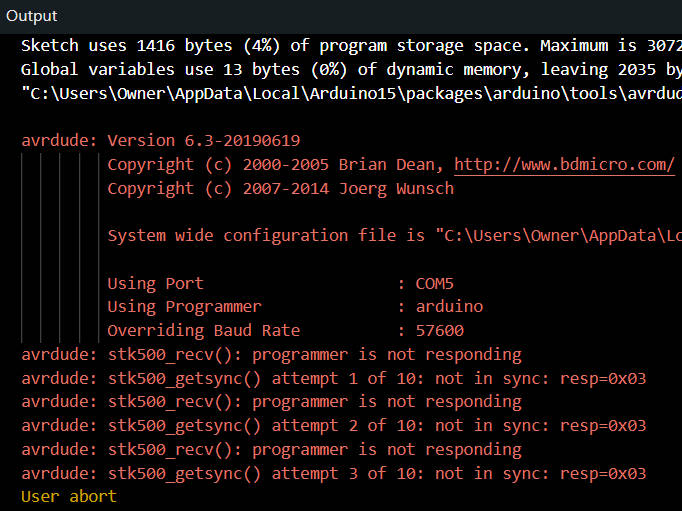
Task: Click the Joerg Wunsch copyright line
Action: [x=280, y=188]
